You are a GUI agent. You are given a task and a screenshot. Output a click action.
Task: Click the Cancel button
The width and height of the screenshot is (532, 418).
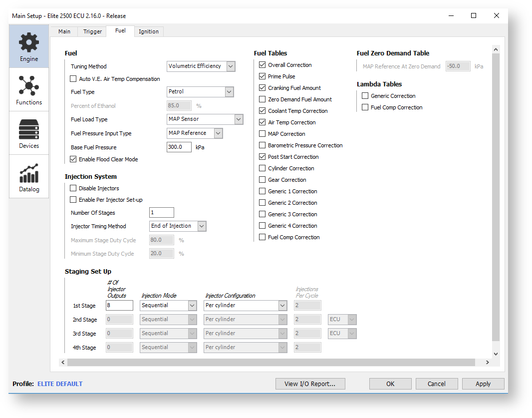point(437,384)
